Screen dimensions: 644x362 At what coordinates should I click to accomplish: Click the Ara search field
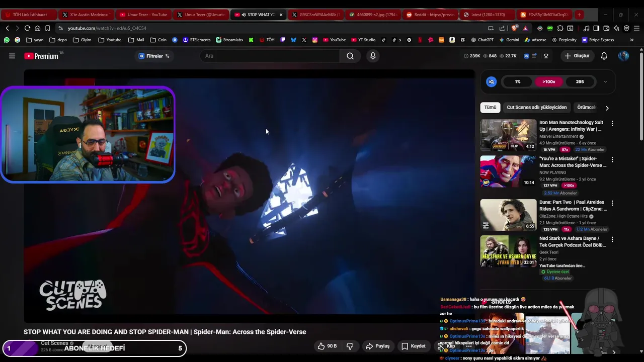tap(271, 56)
